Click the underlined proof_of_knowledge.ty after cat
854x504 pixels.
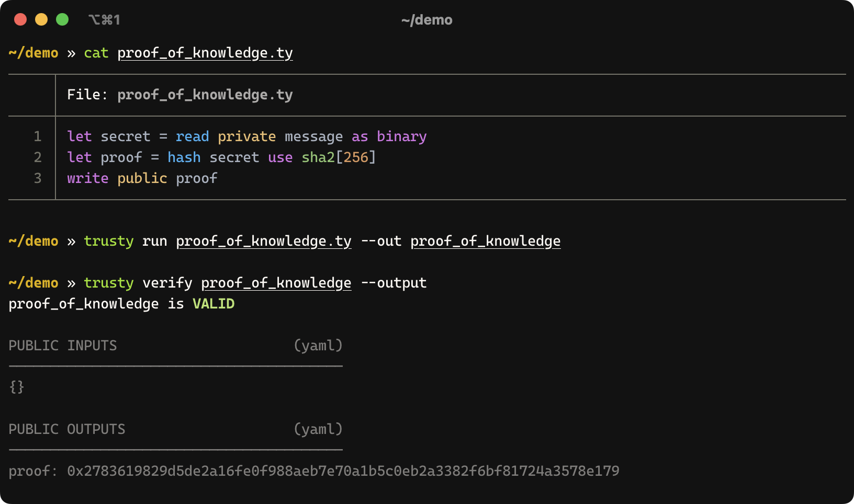pyautogui.click(x=205, y=53)
